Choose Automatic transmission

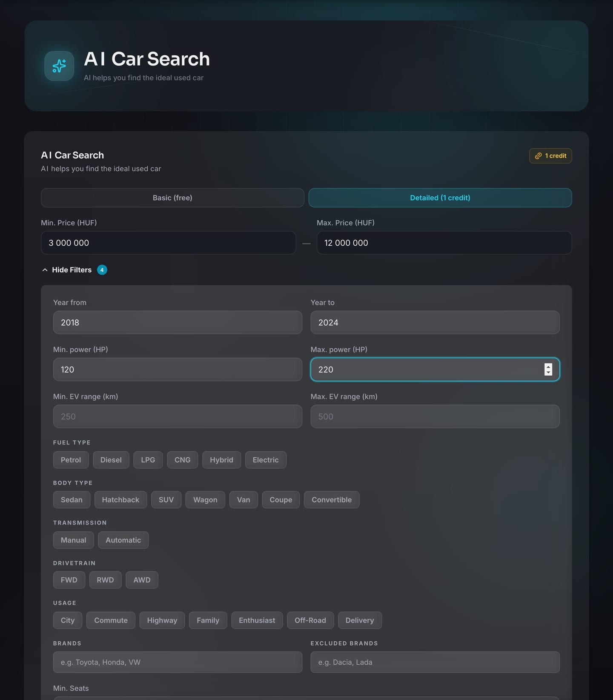coord(123,540)
